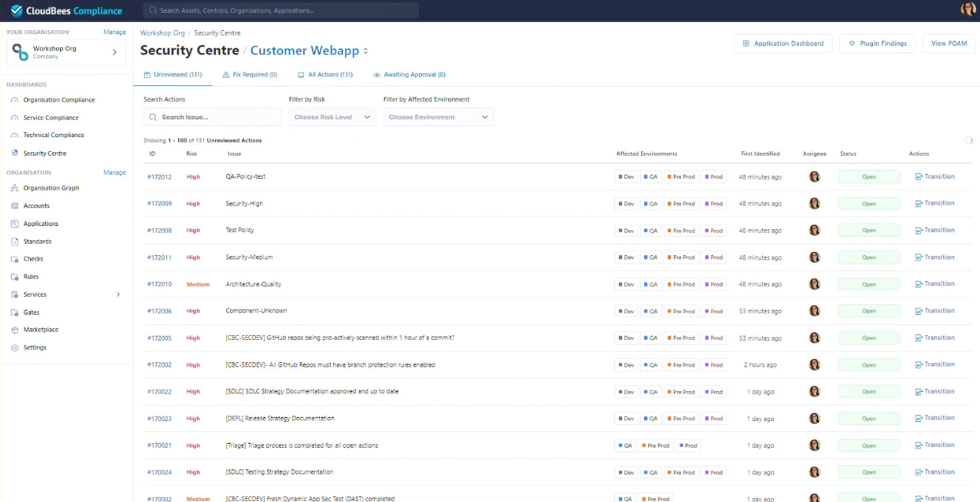Click the Dev tag for Test Policy row
This screenshot has width=980, height=502.
(x=626, y=230)
